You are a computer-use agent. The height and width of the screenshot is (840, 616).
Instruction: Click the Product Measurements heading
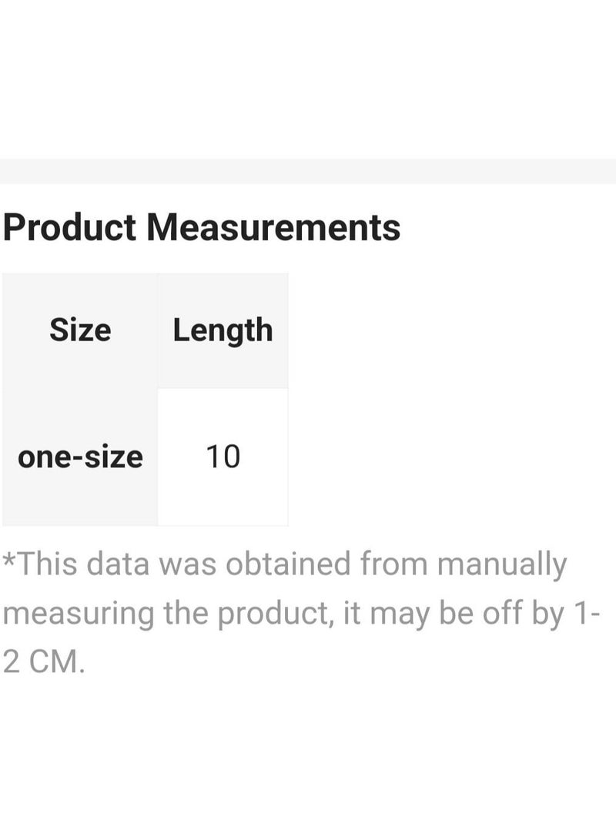[202, 228]
